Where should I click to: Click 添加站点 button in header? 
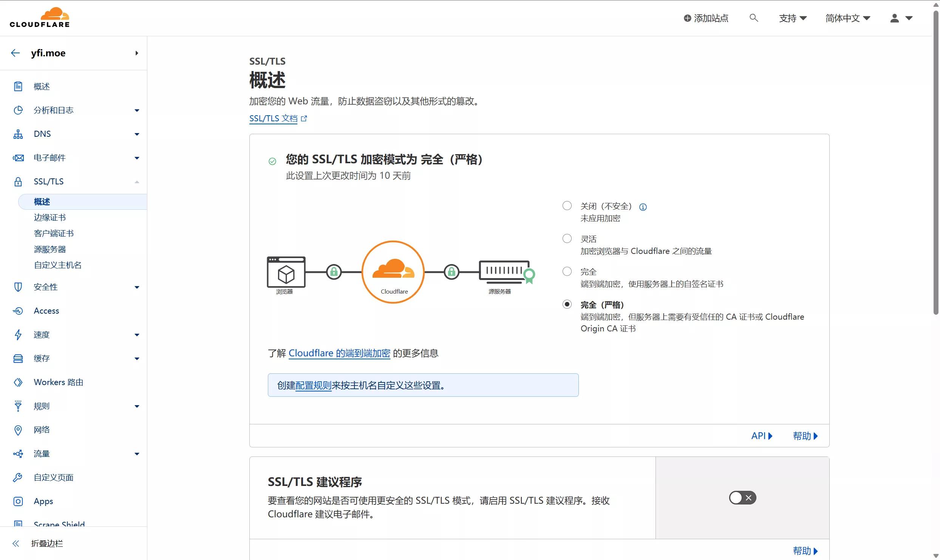(706, 18)
